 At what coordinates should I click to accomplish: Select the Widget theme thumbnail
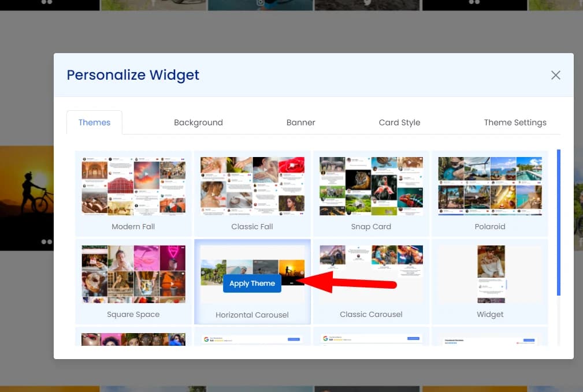click(x=490, y=274)
